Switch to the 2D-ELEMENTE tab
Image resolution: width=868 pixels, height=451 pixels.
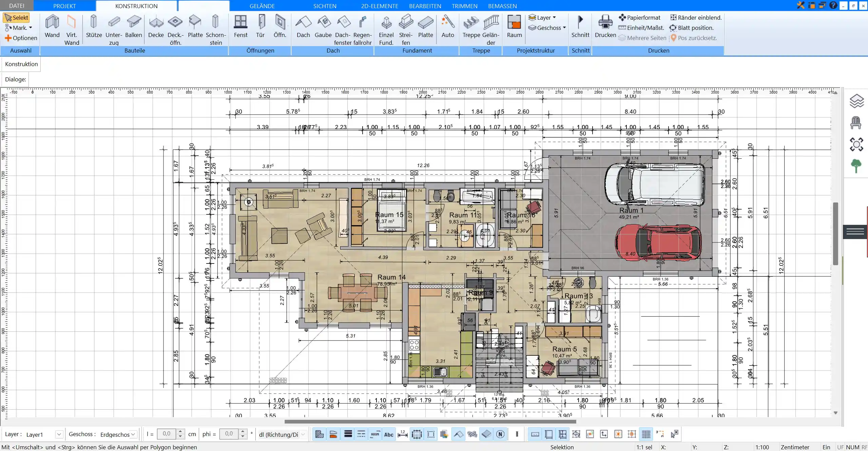(x=380, y=6)
